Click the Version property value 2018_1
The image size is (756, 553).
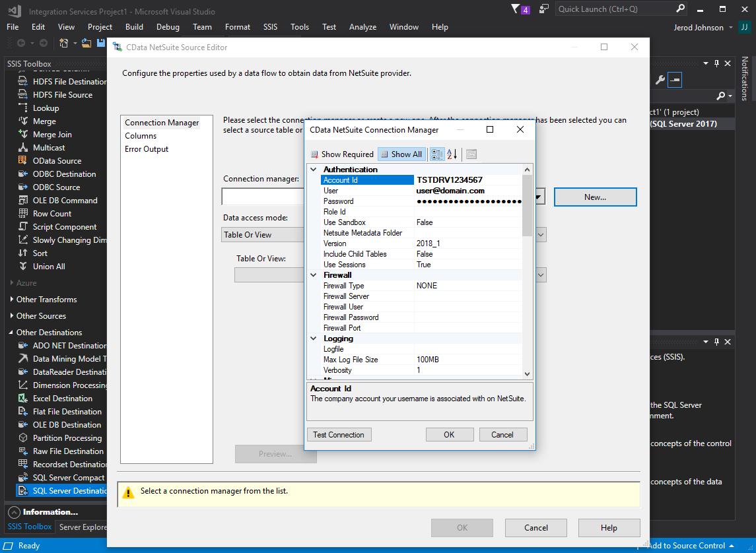pos(468,244)
